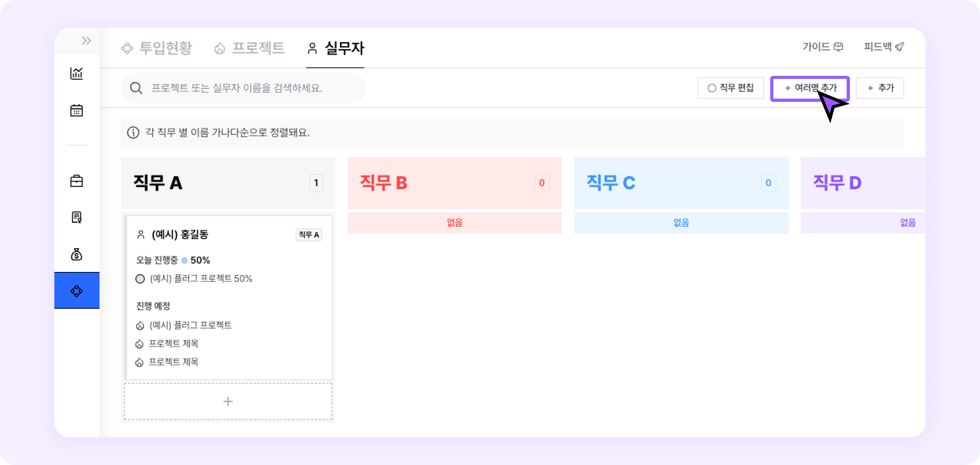Switch to the 프로젝트 tab
980x465 pixels.
point(249,48)
